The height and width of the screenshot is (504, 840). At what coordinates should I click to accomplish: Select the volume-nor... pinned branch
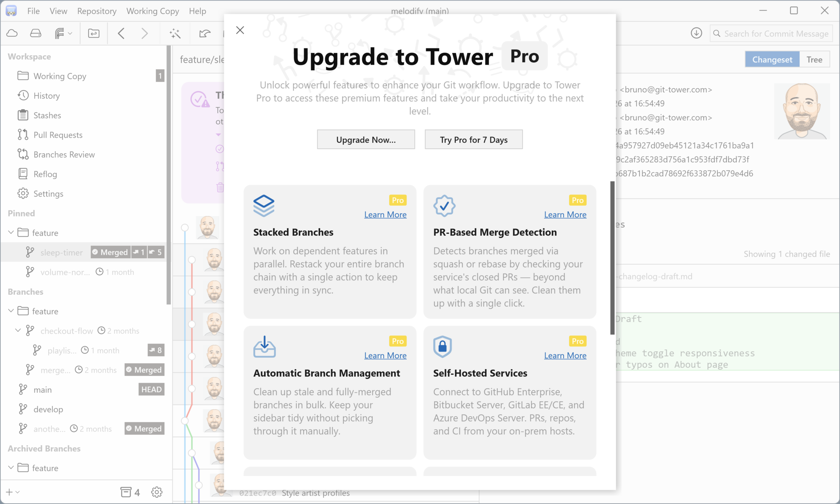(84, 272)
